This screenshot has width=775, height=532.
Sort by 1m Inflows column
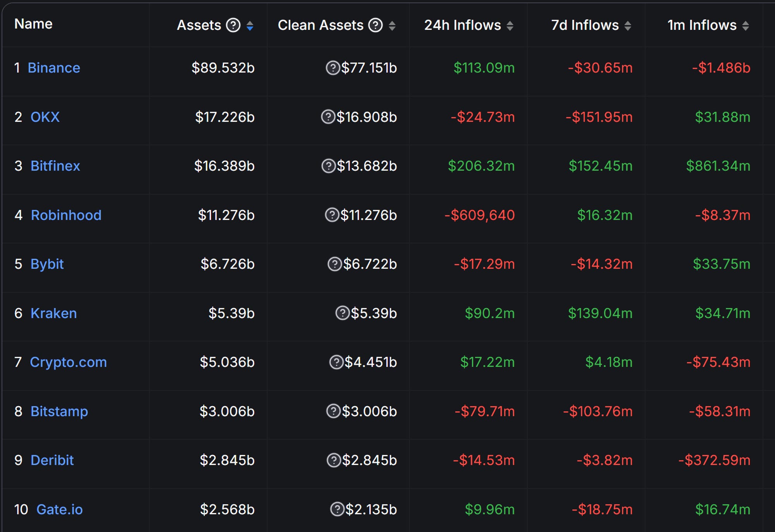point(746,26)
